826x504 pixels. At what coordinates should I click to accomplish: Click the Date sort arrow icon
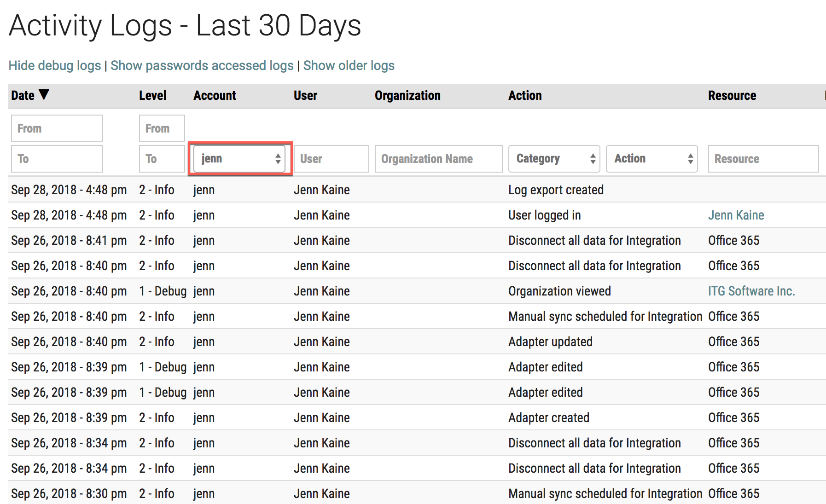[44, 95]
